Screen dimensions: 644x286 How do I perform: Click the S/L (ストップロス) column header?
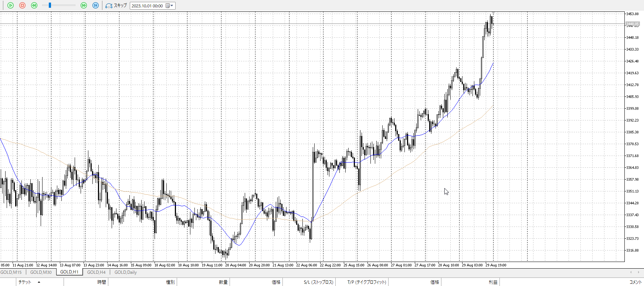tap(318, 282)
